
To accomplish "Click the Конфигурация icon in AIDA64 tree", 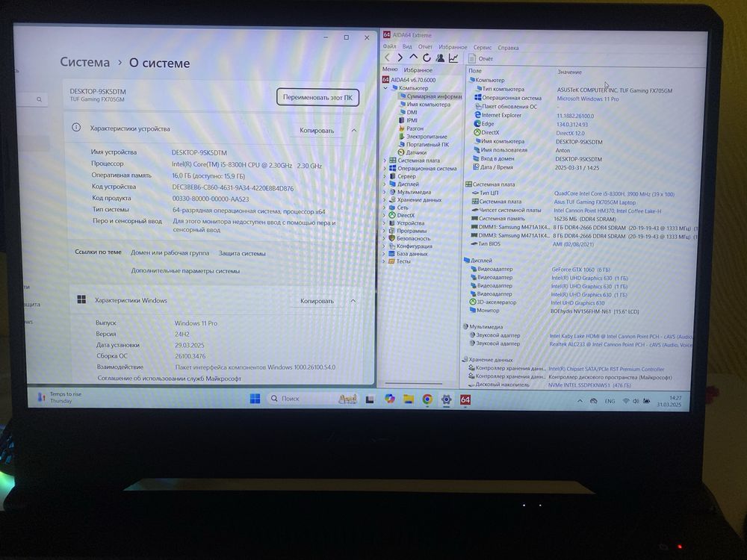I will pos(392,246).
